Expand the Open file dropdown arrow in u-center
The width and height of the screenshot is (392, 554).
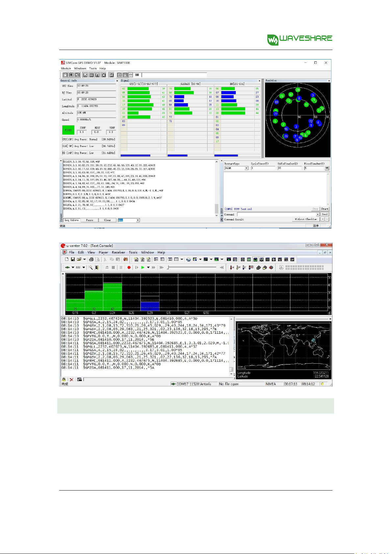point(85,259)
